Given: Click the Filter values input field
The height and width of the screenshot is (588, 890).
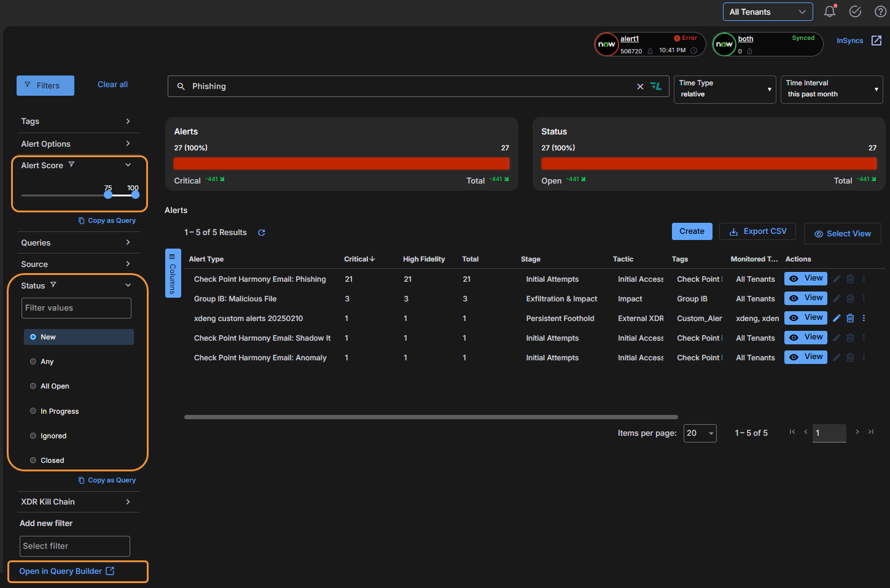Looking at the screenshot, I should [x=76, y=308].
